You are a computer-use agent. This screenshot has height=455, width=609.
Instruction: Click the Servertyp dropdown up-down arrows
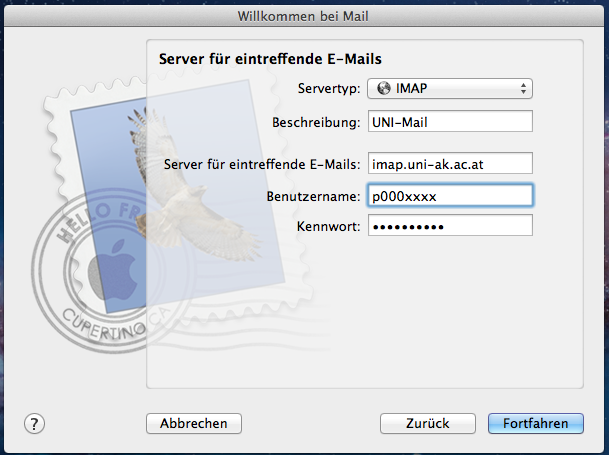(523, 89)
